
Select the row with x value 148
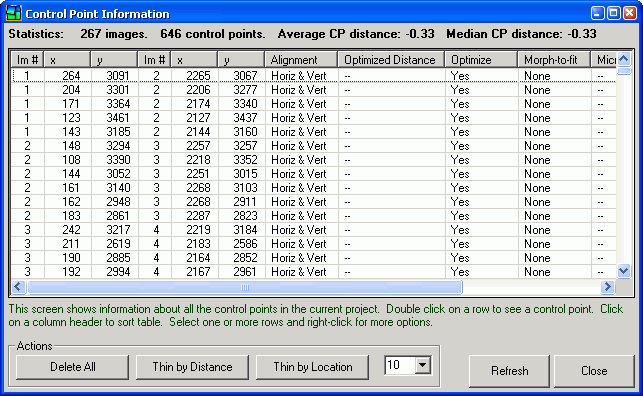coord(314,146)
